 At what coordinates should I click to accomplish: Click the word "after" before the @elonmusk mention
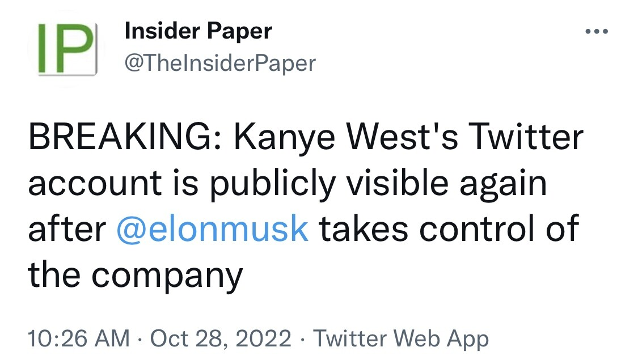pyautogui.click(x=67, y=228)
